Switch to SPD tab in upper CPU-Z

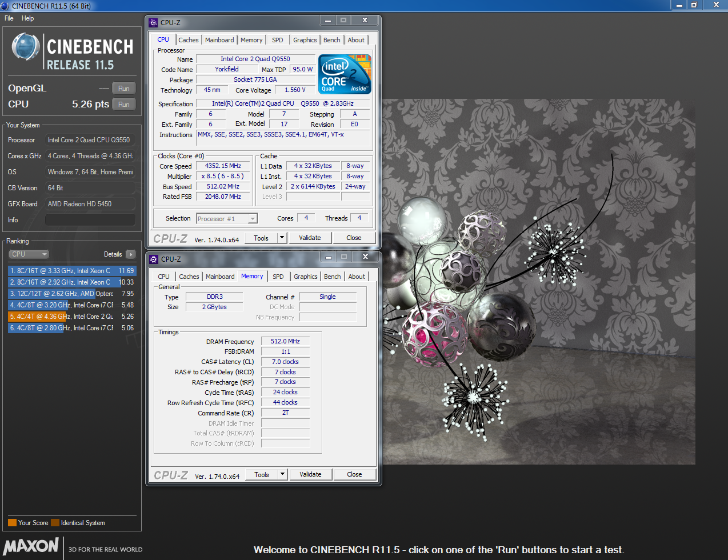[x=278, y=40]
